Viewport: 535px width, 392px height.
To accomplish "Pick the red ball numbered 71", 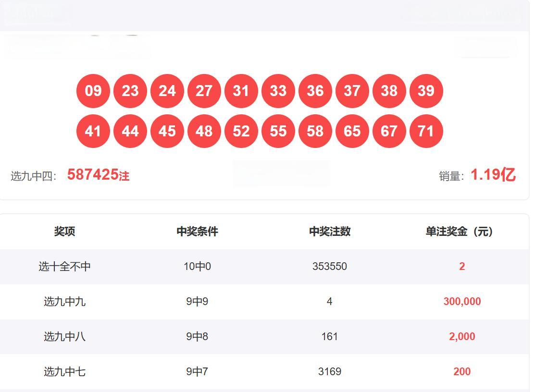I will tap(426, 131).
